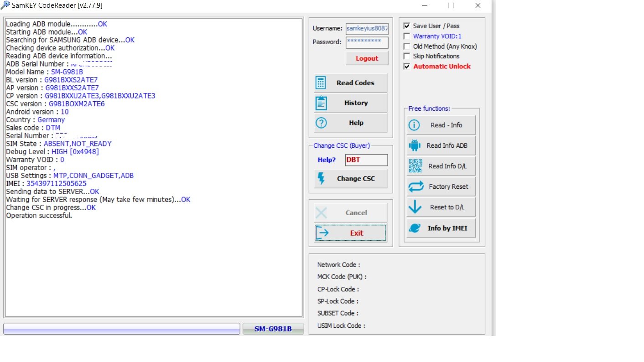Click the Debug Level HIGH [0x4948] line
Screen dimensions: 644x362
[x=52, y=152]
